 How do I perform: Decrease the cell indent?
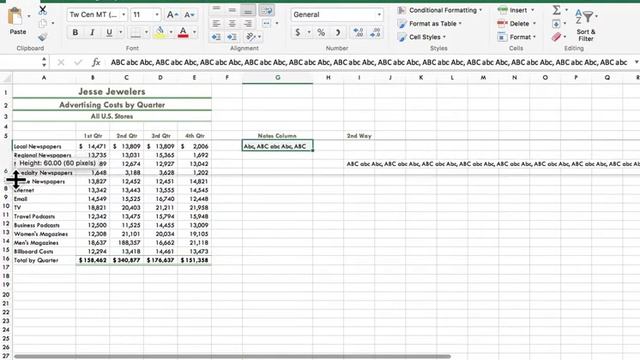[x=216, y=37]
